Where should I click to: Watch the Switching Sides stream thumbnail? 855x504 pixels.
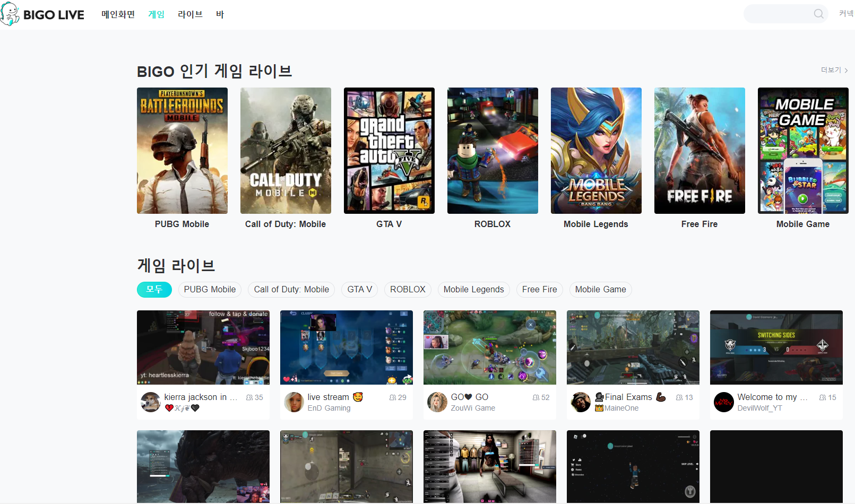point(776,347)
